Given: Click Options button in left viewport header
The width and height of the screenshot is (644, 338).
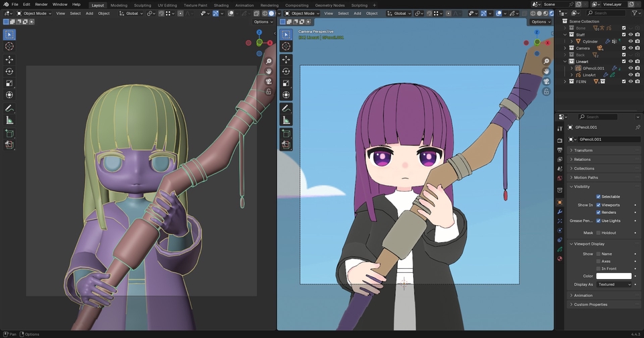Looking at the screenshot, I should coord(262,21).
